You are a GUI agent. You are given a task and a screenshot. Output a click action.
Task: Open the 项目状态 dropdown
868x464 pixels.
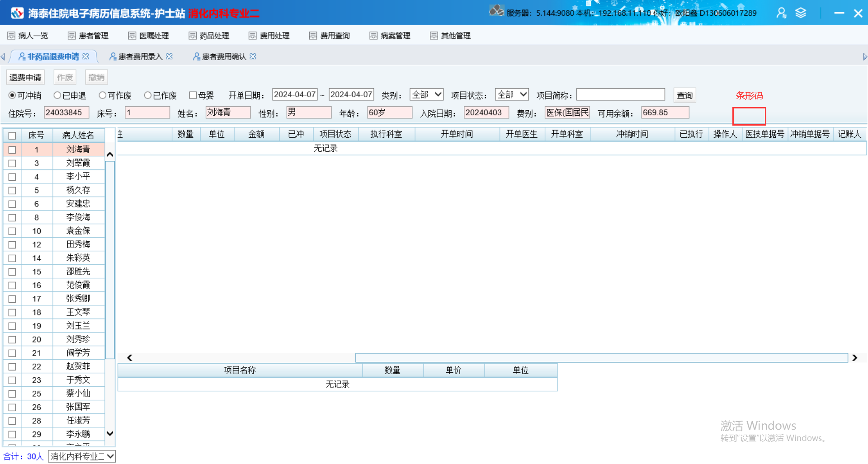click(x=512, y=94)
